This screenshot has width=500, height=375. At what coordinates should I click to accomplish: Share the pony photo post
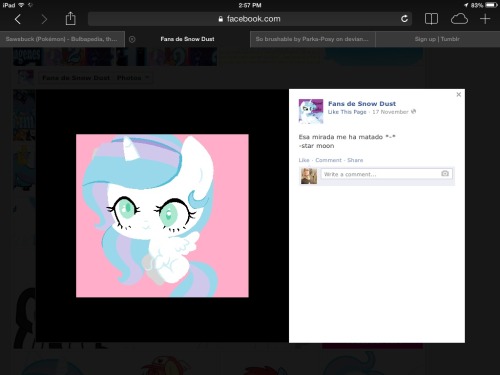[355, 160]
